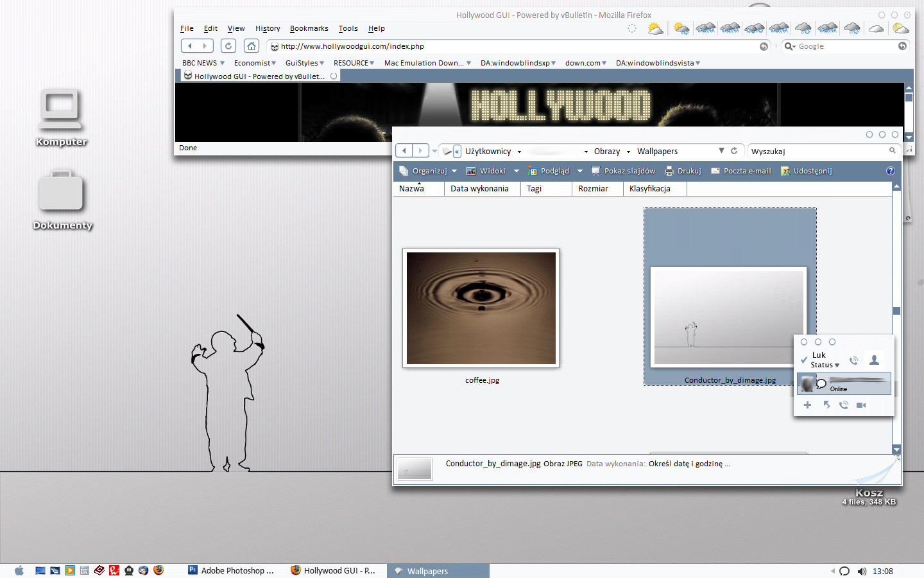The width and height of the screenshot is (924, 578).
Task: Click the current weather sunny-cloud icon in Firefox
Action: point(655,28)
